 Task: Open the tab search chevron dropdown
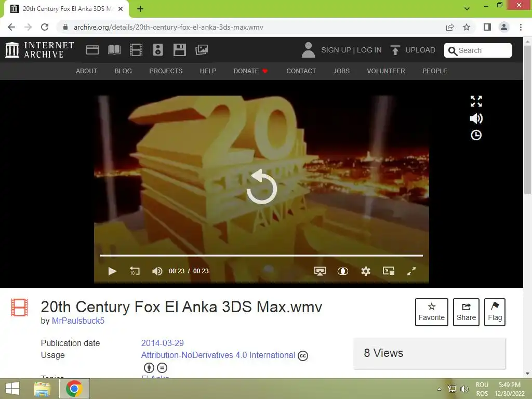[467, 9]
